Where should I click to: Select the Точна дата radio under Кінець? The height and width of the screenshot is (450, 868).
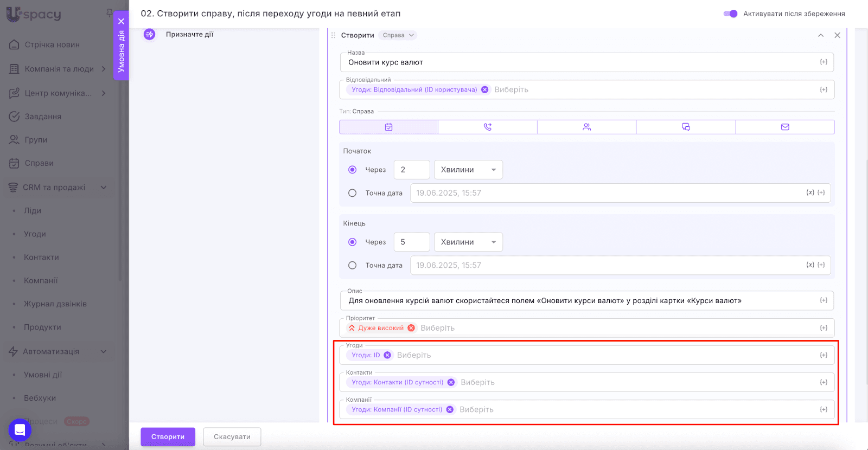(353, 265)
